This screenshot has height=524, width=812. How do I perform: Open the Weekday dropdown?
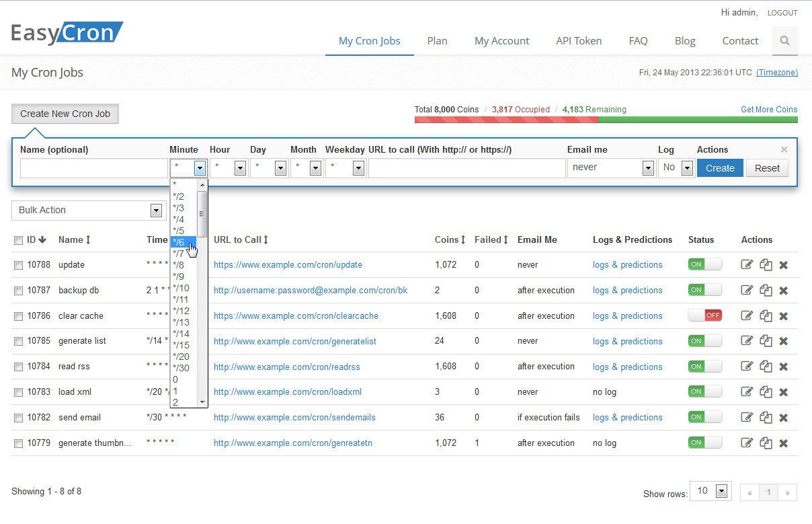(x=346, y=168)
